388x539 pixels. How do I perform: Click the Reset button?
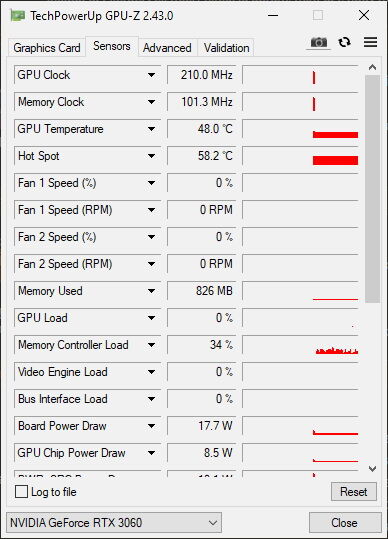tap(354, 492)
